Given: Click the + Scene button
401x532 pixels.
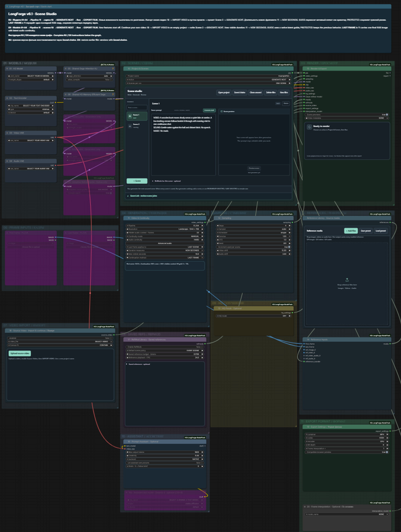Looking at the screenshot, I should (x=137, y=181).
